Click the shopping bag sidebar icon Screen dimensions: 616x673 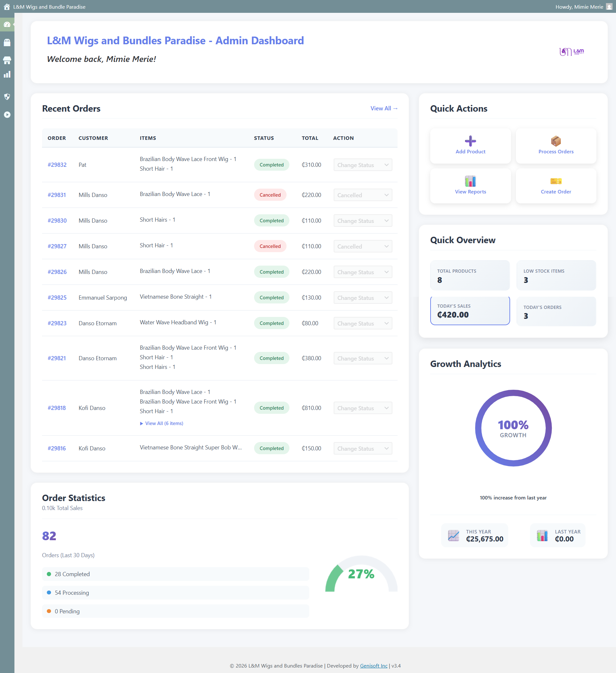coord(7,42)
